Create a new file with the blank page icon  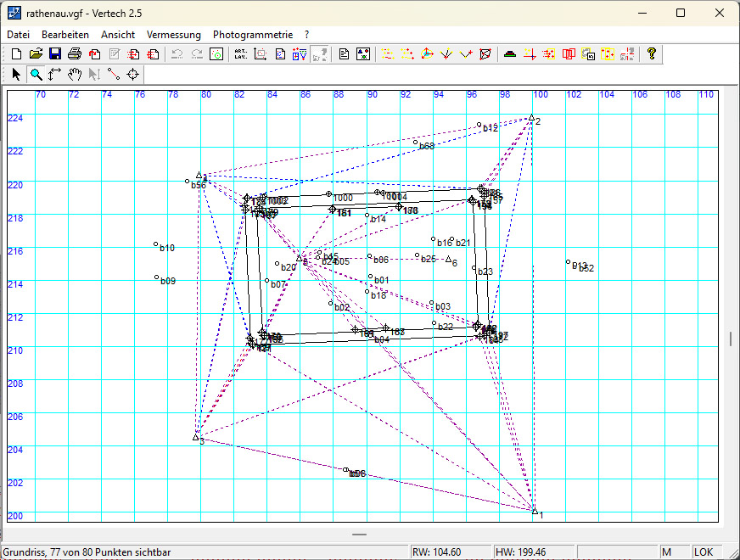[x=16, y=53]
